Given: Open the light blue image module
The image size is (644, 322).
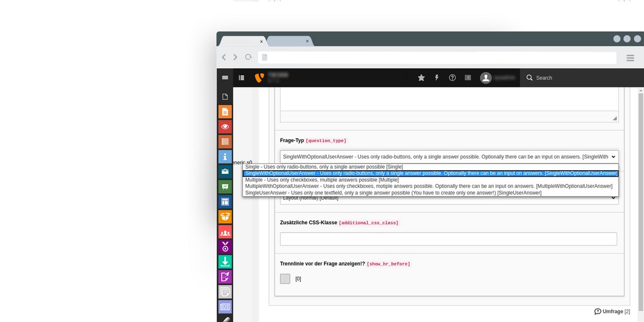Looking at the screenshot, I should (225, 307).
